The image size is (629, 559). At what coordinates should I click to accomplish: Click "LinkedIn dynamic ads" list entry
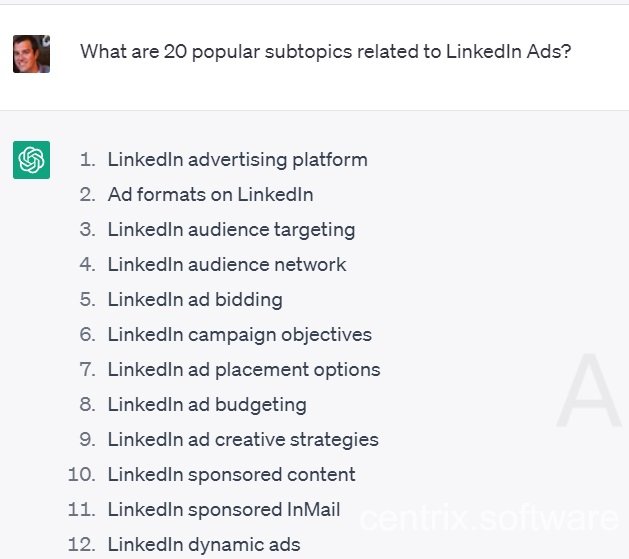[204, 545]
